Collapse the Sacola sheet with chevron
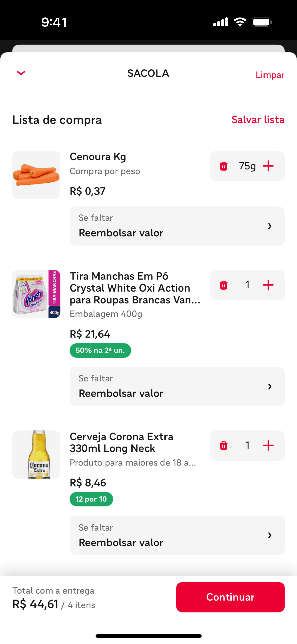Viewport: 297px width, 644px height. tap(21, 73)
